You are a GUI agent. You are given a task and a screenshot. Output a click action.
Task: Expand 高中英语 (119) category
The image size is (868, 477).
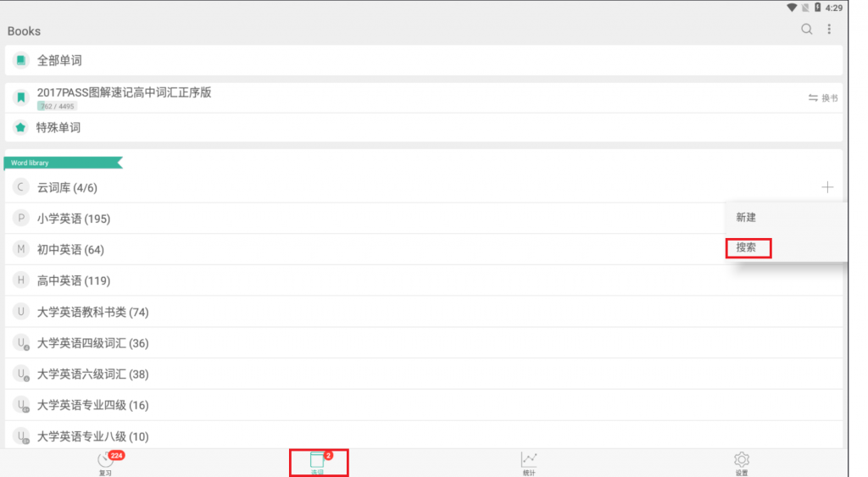424,280
